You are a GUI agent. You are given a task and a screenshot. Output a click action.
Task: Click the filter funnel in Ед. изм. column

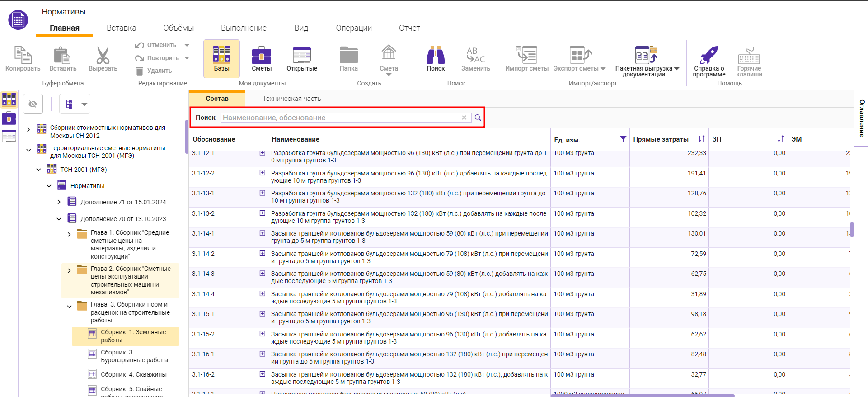coord(623,139)
